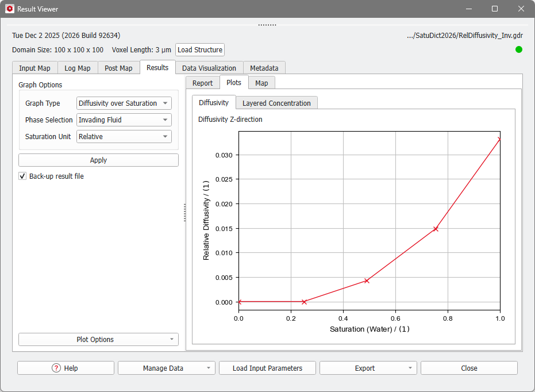Expand the Plot Options menu

pos(98,339)
